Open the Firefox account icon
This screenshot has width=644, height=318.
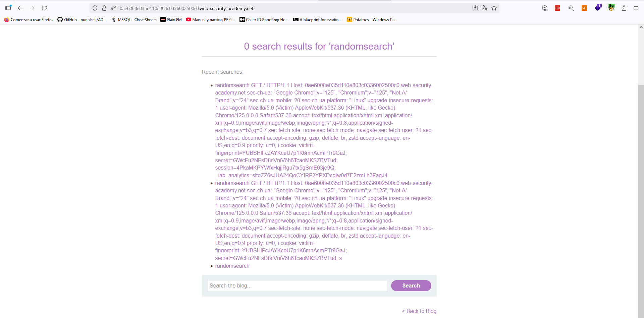point(545,8)
